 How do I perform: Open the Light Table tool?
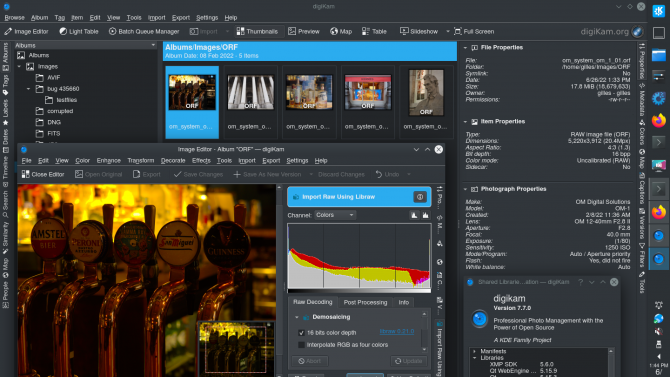pyautogui.click(x=79, y=31)
